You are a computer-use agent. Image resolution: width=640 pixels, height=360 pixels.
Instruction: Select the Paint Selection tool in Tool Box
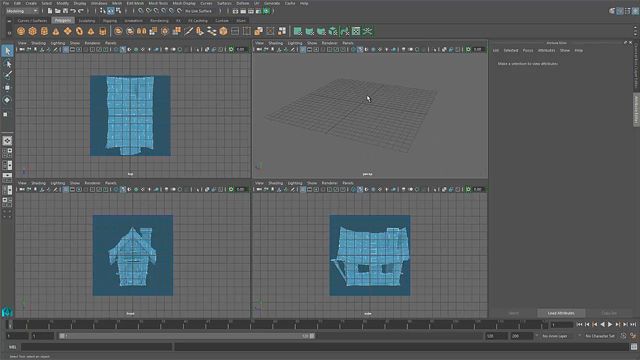tap(7, 75)
